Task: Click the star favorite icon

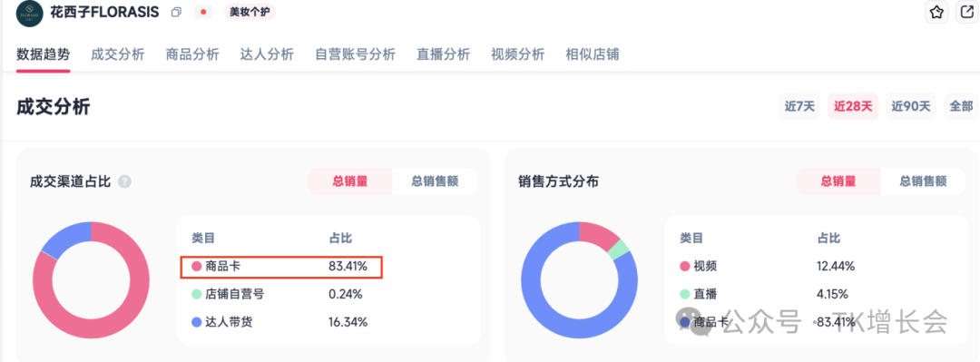Action: 936,12
